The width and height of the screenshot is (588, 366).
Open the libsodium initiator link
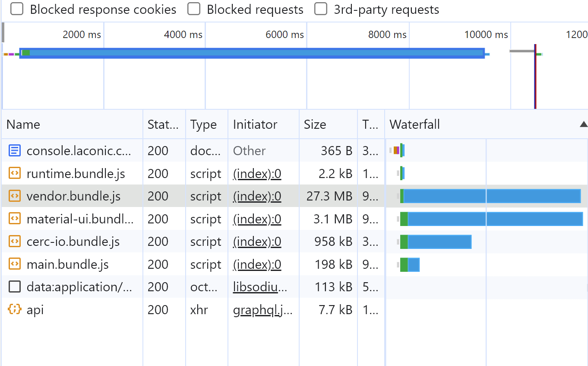click(x=262, y=287)
